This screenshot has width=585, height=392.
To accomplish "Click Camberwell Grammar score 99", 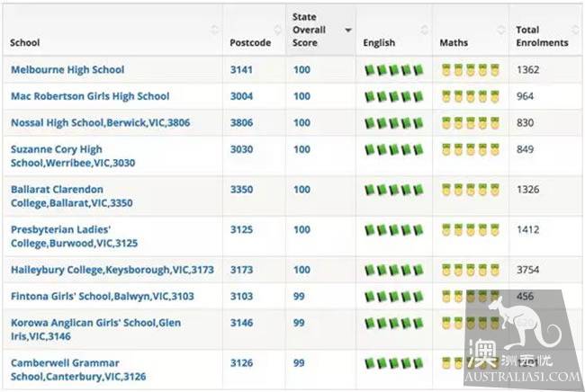I will click(299, 363).
